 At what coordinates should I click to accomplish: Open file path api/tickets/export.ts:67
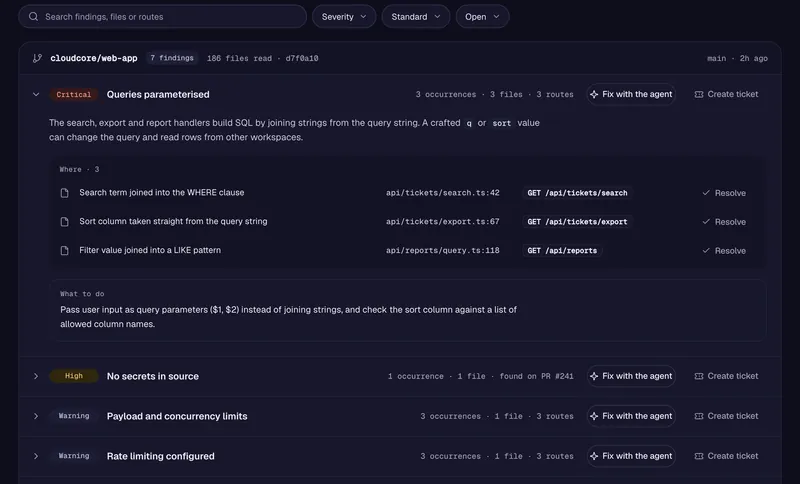pos(443,221)
